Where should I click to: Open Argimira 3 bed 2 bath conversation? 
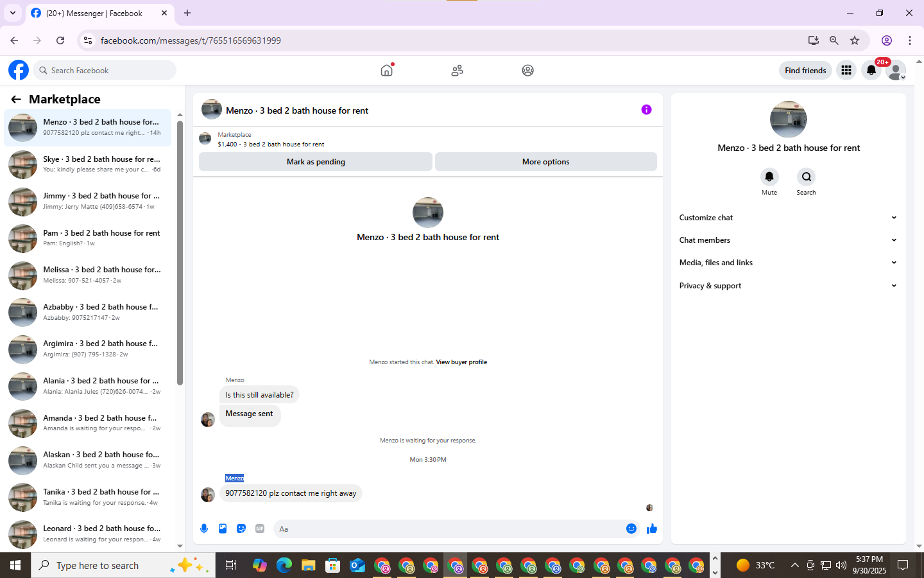(x=87, y=349)
